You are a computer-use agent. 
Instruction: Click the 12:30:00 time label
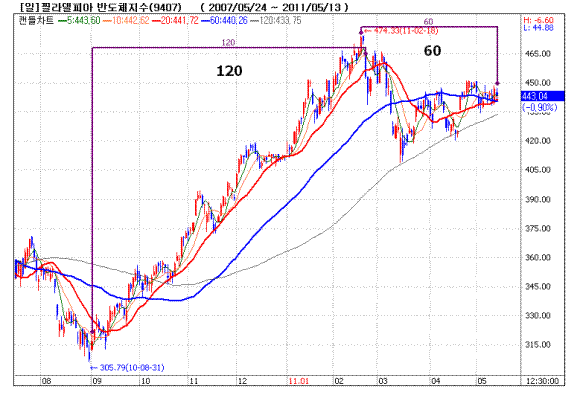[543, 381]
